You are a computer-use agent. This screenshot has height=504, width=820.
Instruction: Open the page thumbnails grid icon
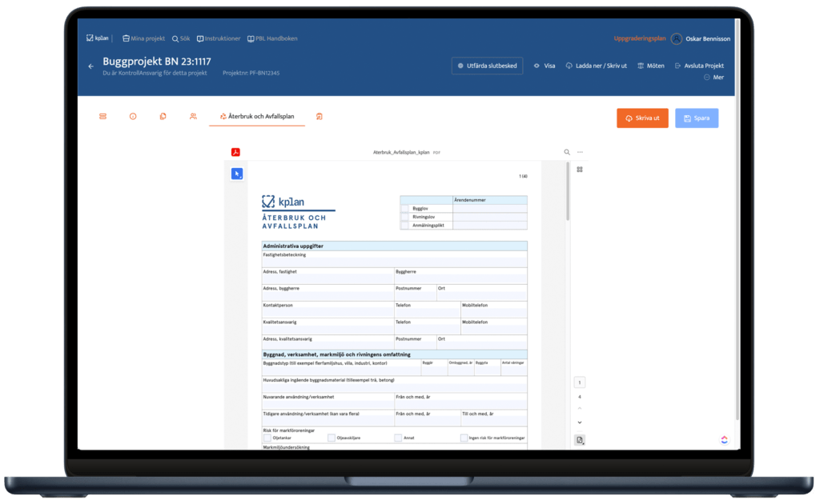tap(580, 170)
